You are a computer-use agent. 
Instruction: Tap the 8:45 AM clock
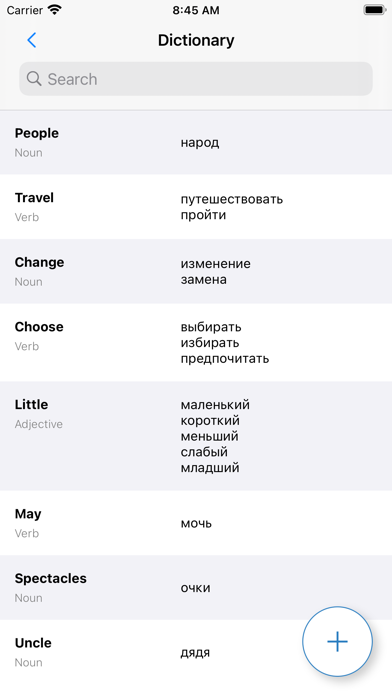pyautogui.click(x=196, y=10)
